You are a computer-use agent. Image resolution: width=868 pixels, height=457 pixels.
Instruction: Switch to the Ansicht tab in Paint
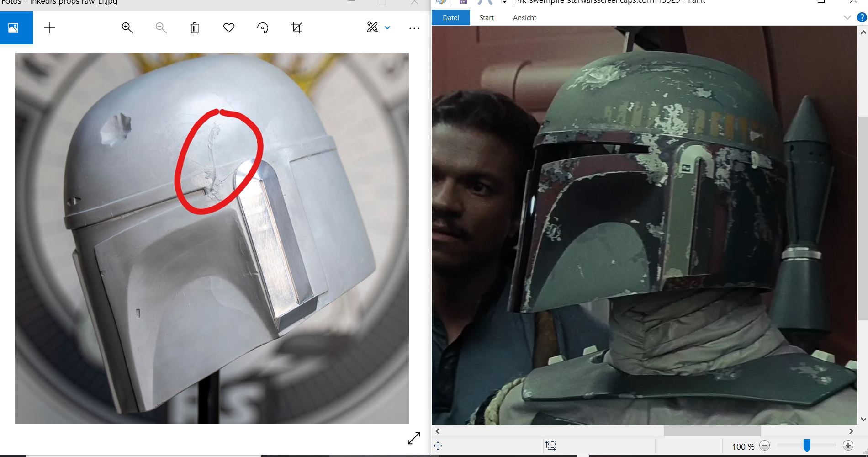coord(524,17)
